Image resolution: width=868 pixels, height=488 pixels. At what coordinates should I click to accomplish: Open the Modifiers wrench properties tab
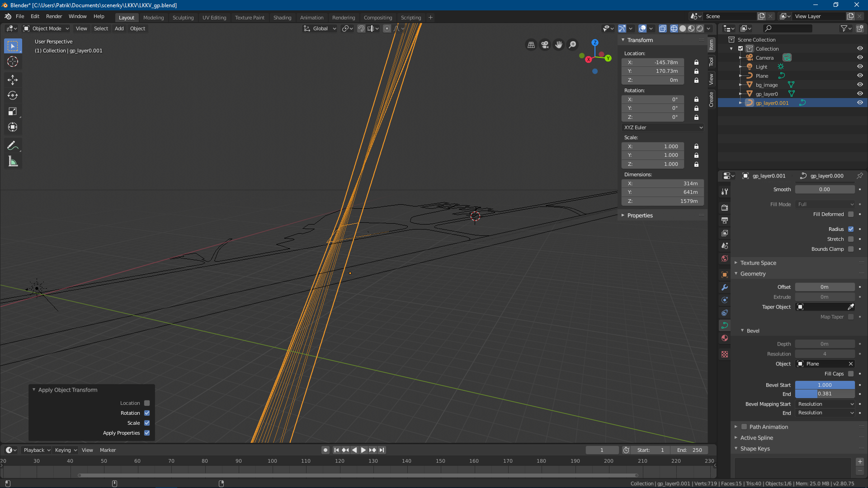[x=725, y=287]
